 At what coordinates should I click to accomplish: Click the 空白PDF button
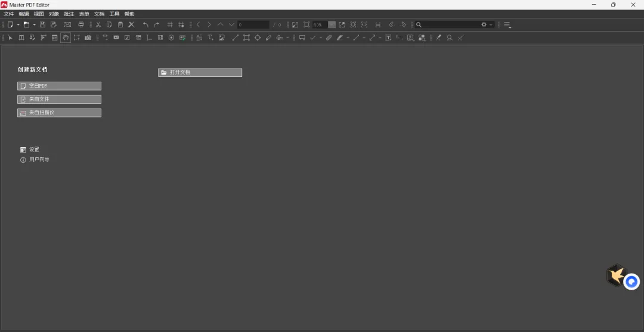coord(59,86)
